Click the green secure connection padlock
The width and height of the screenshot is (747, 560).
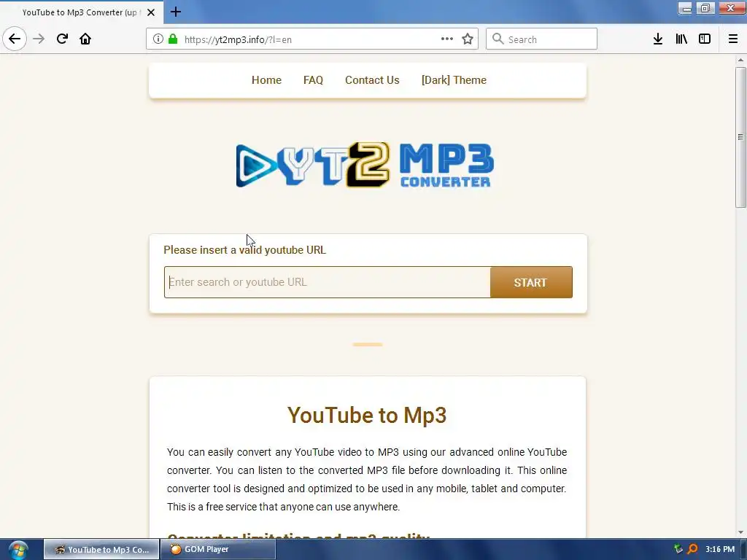pos(173,39)
